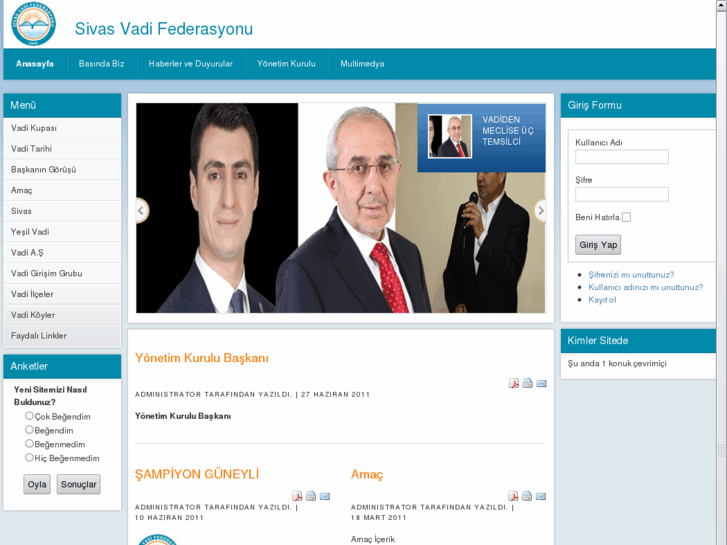Screen dimensions: 727x545
Task: Show next slide with right arrow
Action: 540,211
